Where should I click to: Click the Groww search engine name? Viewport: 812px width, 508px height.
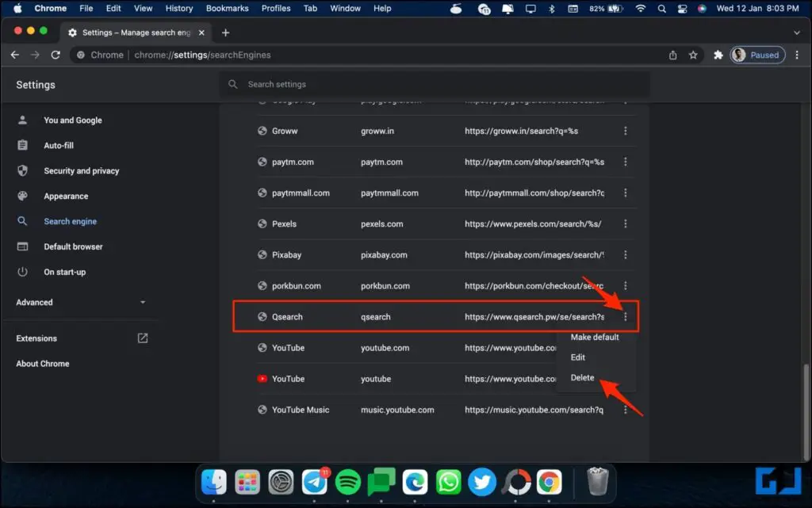tap(285, 131)
